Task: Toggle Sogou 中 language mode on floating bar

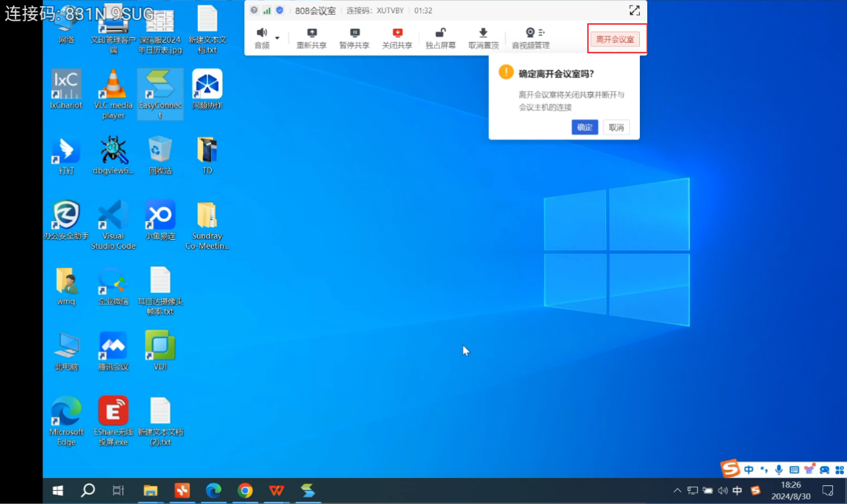Action: point(749,469)
